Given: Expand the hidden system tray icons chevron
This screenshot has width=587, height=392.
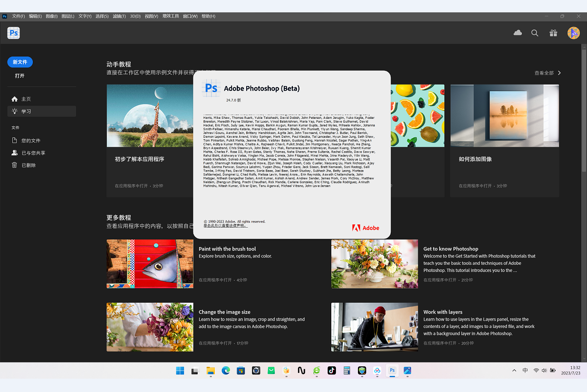Looking at the screenshot, I should pos(514,371).
